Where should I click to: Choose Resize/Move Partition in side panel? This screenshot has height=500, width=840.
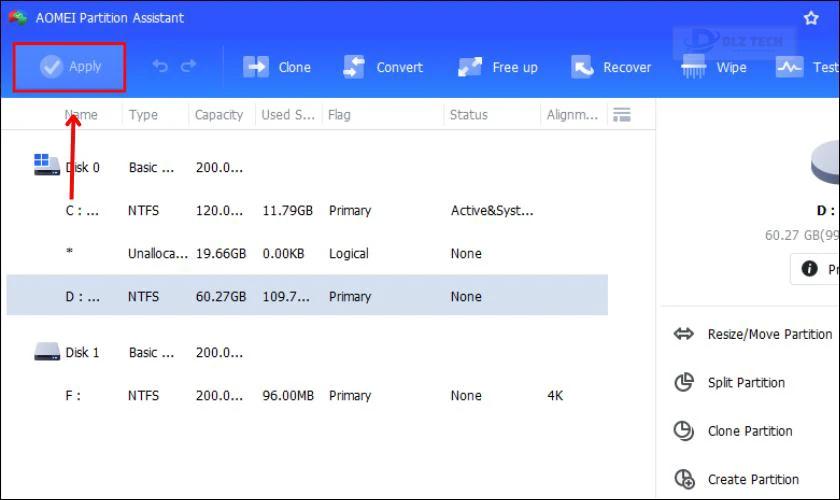coord(770,334)
